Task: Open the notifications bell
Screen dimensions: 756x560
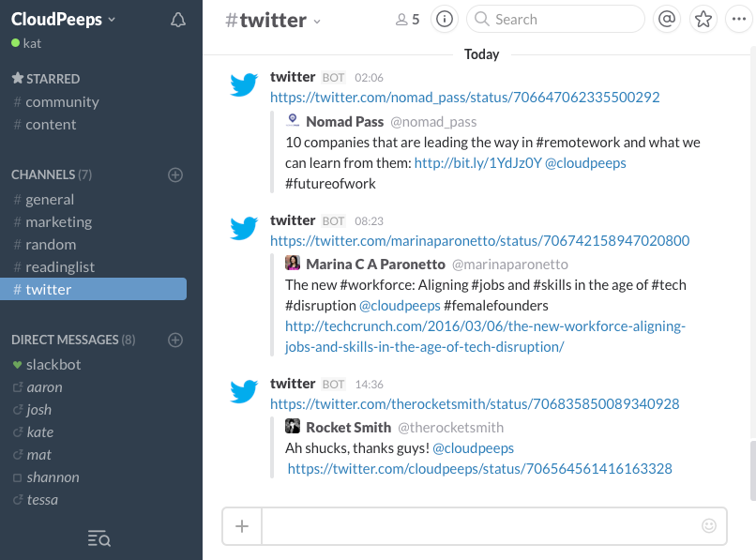Action: click(178, 20)
